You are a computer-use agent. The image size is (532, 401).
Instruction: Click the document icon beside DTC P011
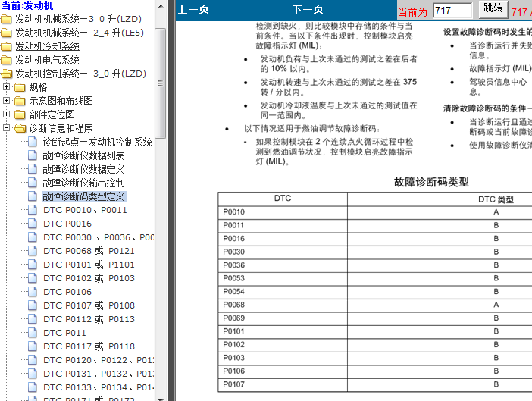click(x=33, y=333)
